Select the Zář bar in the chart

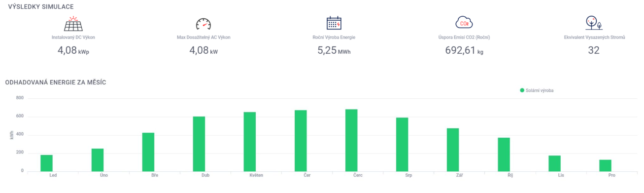point(453,150)
